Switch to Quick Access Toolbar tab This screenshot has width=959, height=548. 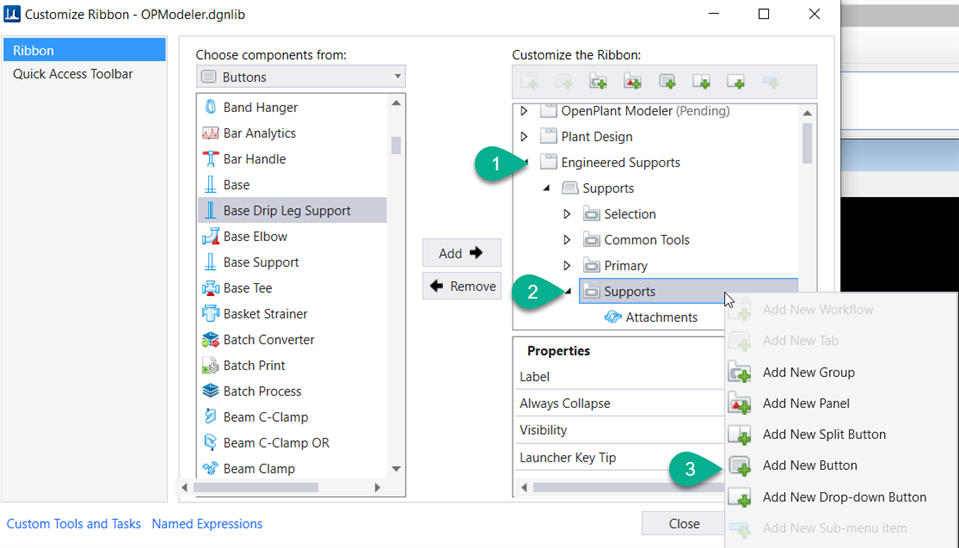coord(73,74)
